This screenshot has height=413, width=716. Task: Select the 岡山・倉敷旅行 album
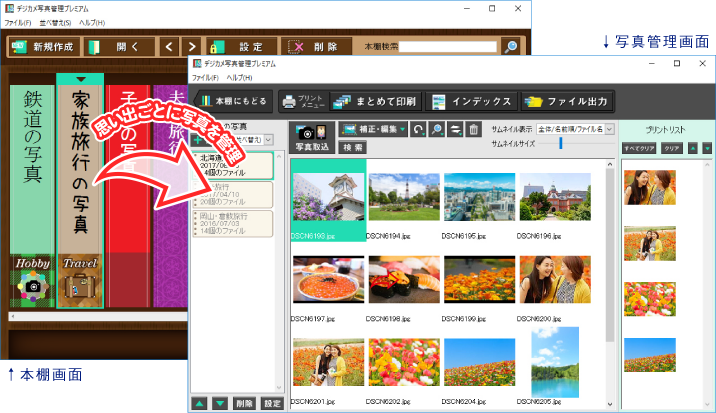233,224
